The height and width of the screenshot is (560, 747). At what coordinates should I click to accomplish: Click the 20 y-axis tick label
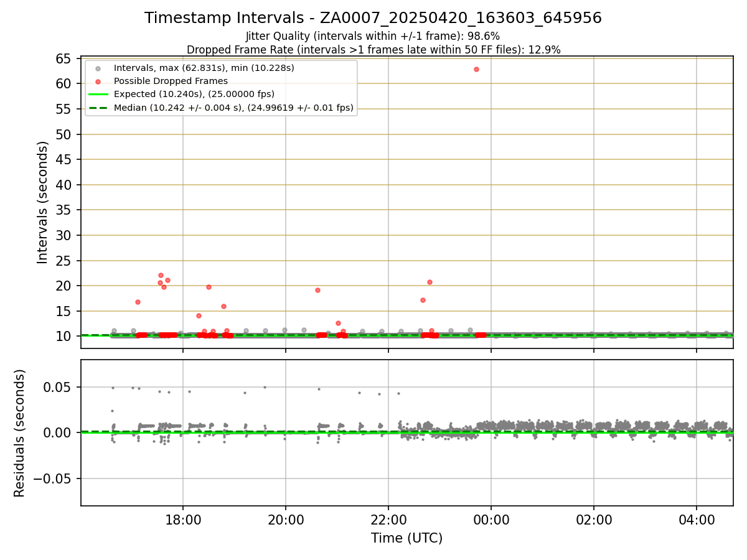tap(63, 286)
